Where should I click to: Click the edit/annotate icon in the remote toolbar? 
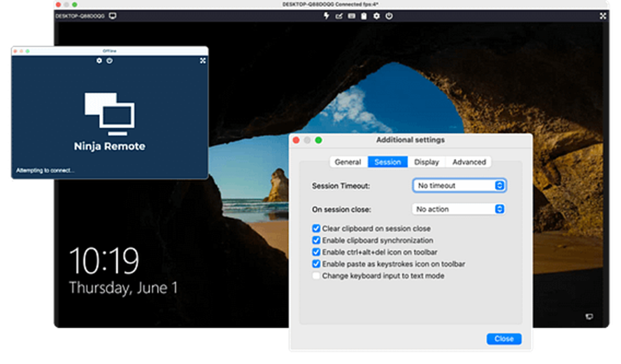click(339, 16)
